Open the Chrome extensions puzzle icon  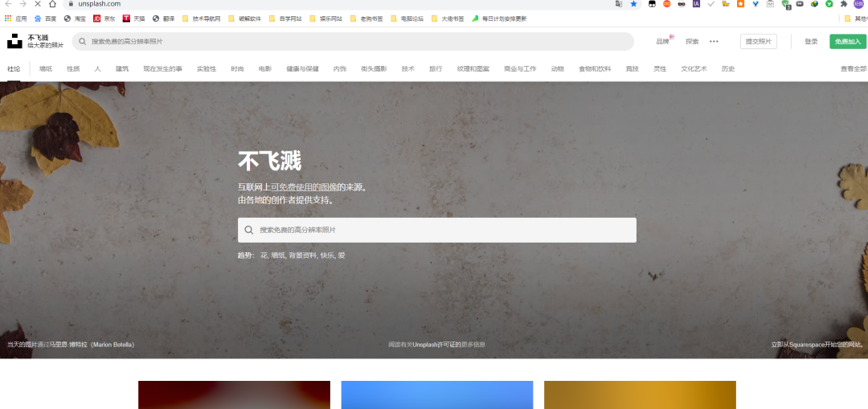[x=843, y=4]
